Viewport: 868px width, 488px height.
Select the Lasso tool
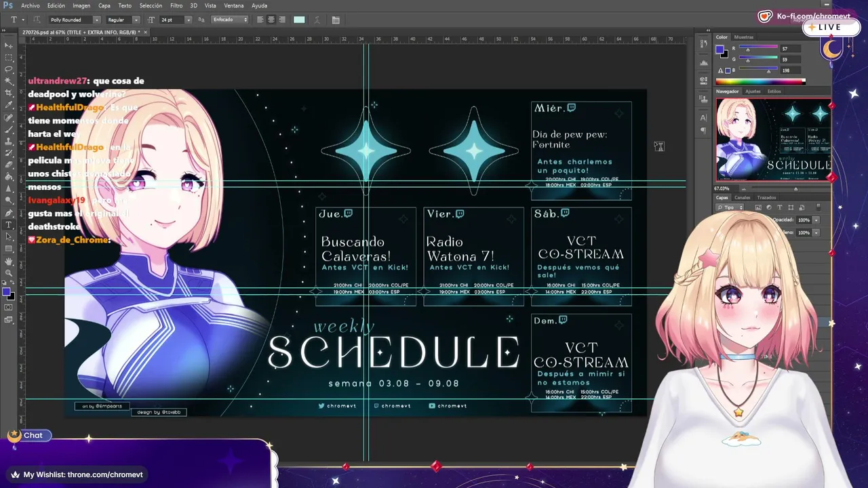(x=9, y=69)
